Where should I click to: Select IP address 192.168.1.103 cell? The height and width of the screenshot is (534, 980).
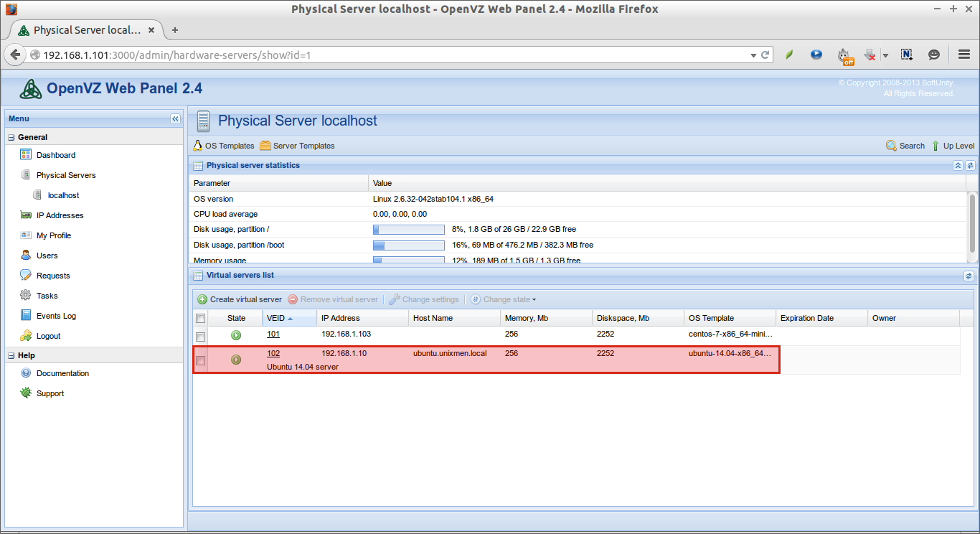click(347, 334)
